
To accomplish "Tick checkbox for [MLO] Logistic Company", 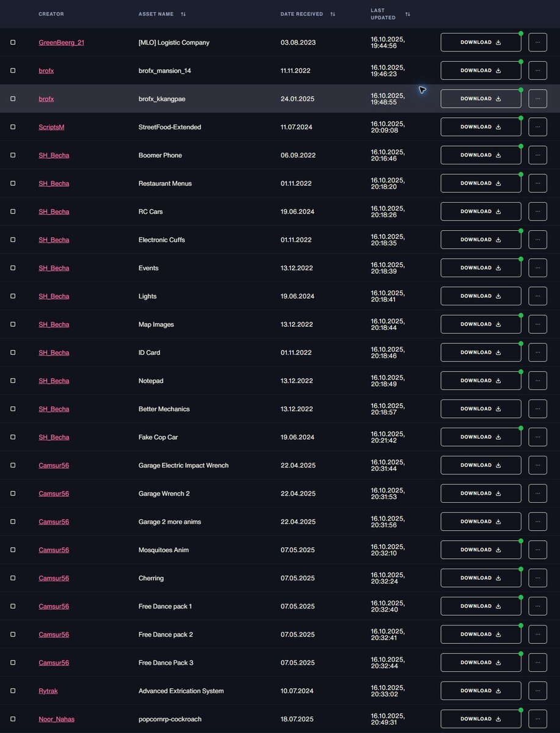I will point(13,43).
